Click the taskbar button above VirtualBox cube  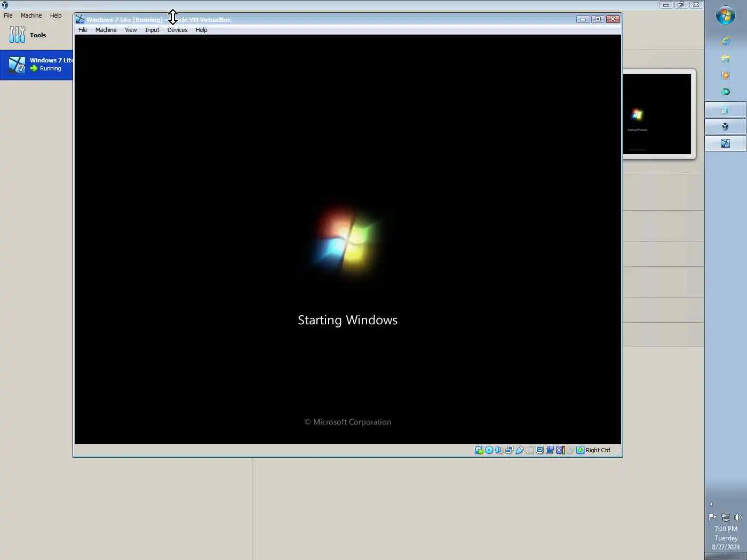coord(726,110)
